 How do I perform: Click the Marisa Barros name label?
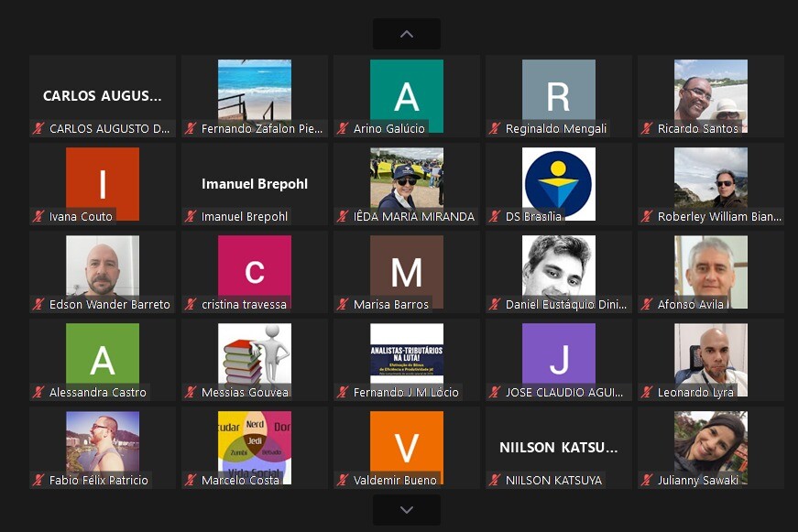390,305
